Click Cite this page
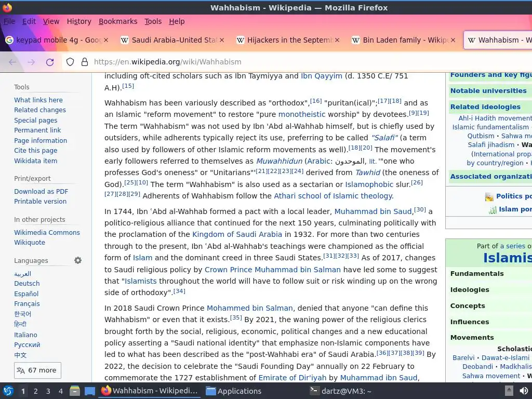The image size is (532, 399). [36, 150]
